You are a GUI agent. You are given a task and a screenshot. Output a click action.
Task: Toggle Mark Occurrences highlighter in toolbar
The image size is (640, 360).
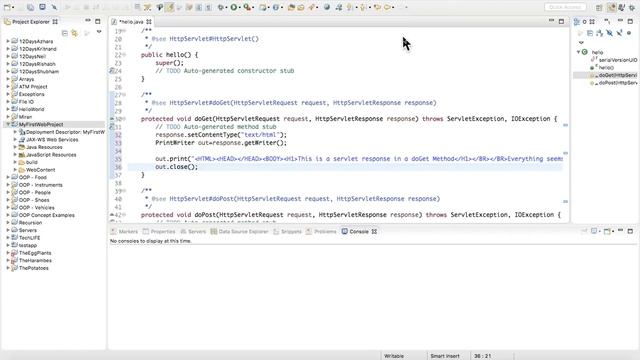click(x=169, y=7)
